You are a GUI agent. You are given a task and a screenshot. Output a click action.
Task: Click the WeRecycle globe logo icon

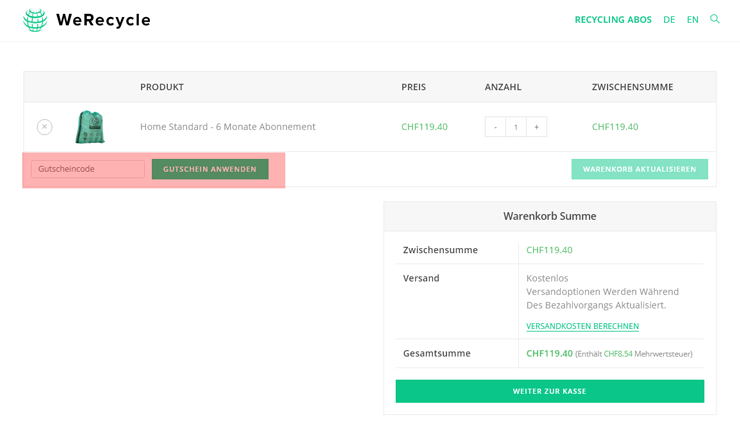click(35, 20)
